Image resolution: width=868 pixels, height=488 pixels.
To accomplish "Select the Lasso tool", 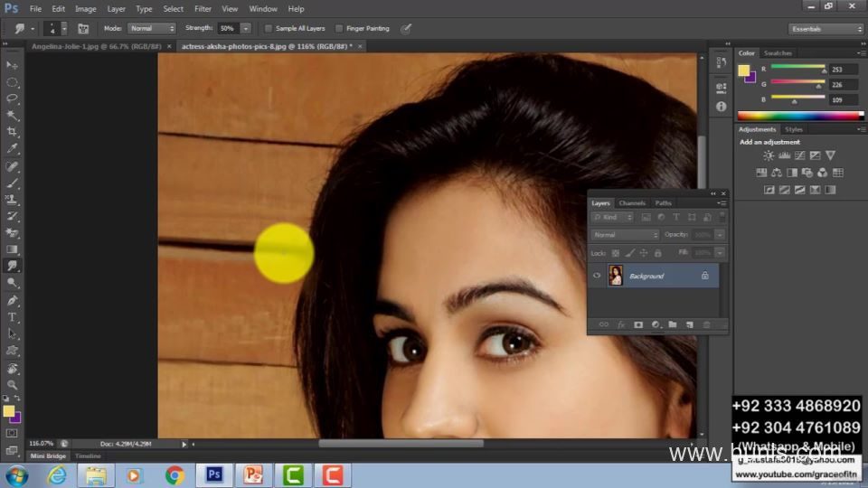I will [12, 99].
